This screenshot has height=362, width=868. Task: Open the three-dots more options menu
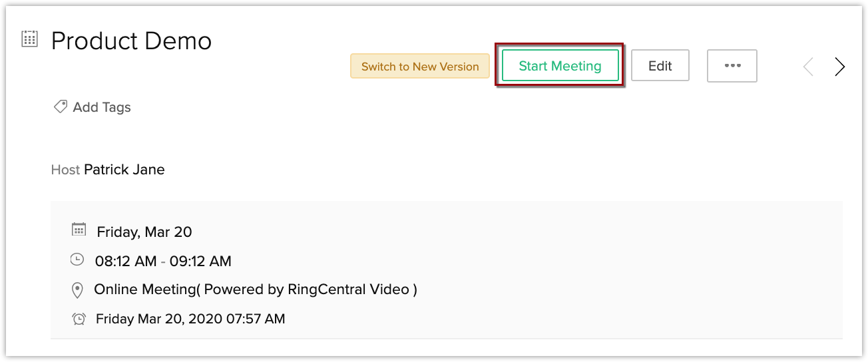(732, 66)
